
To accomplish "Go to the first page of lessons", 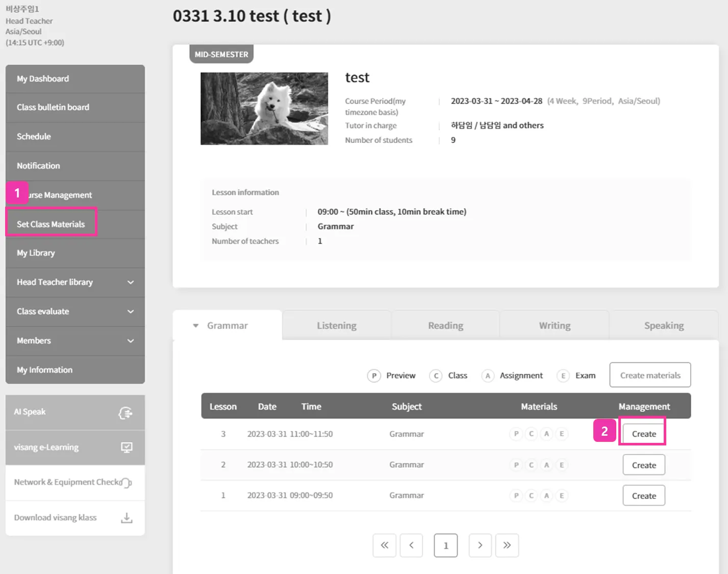I will pyautogui.click(x=385, y=545).
